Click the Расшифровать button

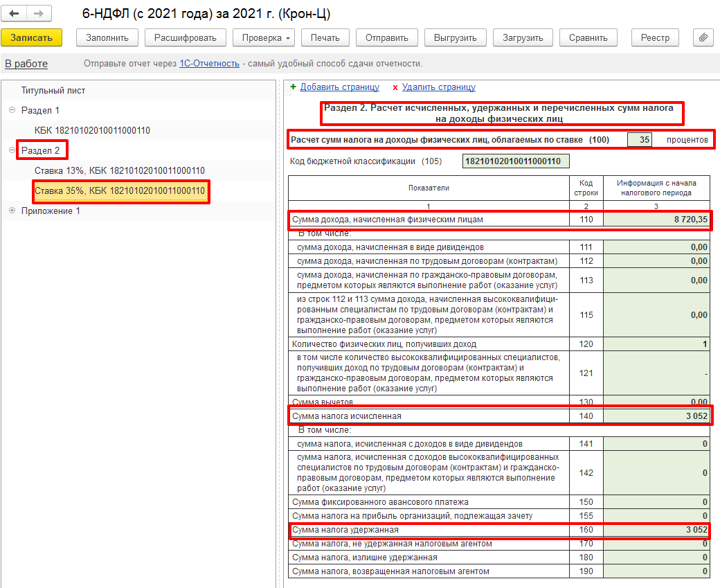click(x=186, y=38)
